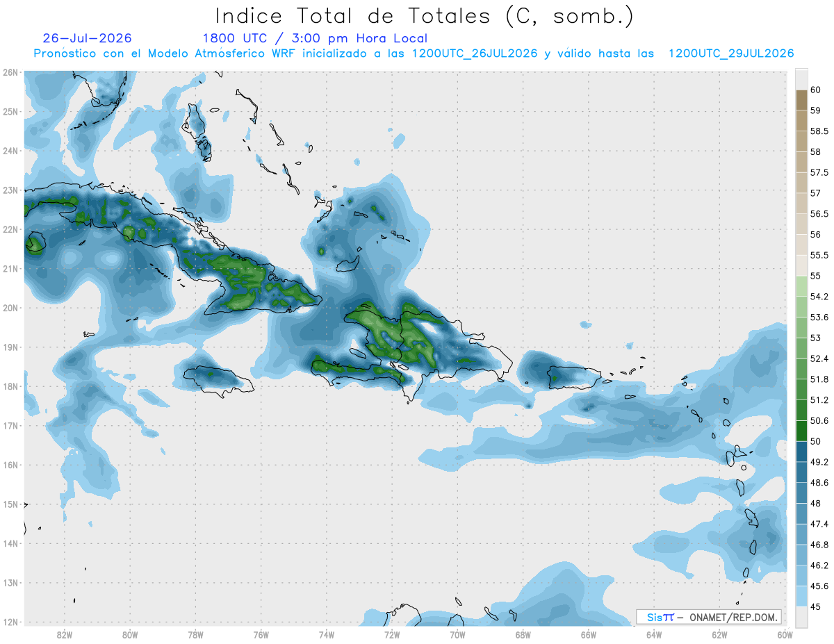Click the latitude axis label '22N'

point(10,229)
